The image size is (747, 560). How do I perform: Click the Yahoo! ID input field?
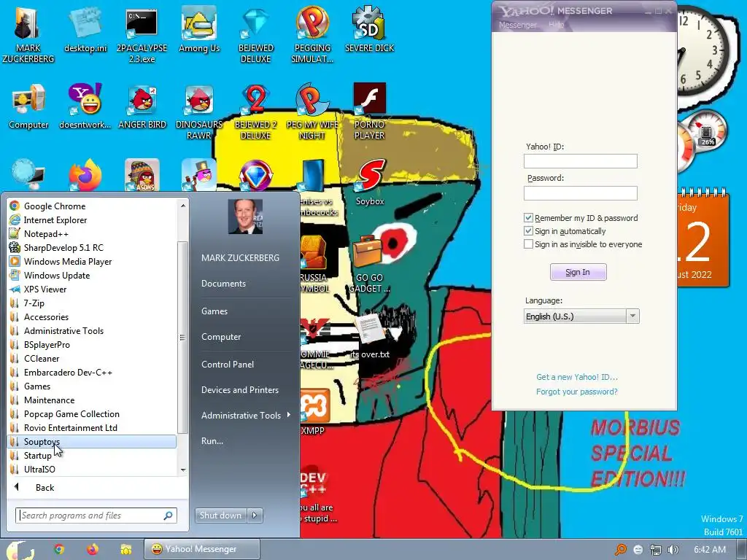click(580, 161)
